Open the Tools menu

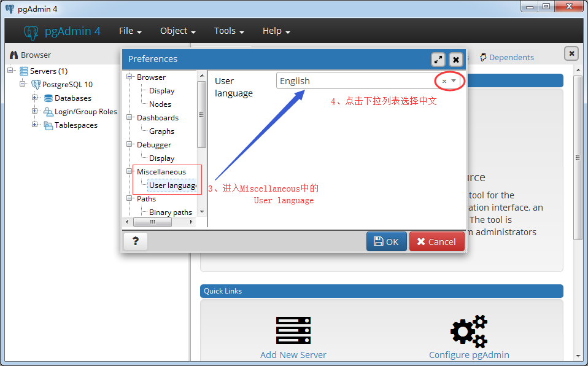coord(229,31)
